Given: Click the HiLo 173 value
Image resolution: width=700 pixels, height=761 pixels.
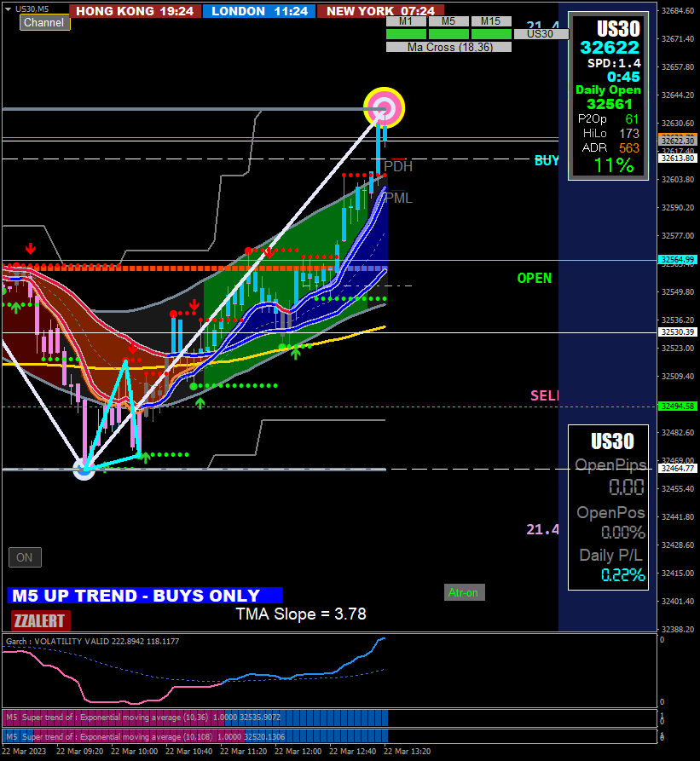Looking at the screenshot, I should pos(629,134).
